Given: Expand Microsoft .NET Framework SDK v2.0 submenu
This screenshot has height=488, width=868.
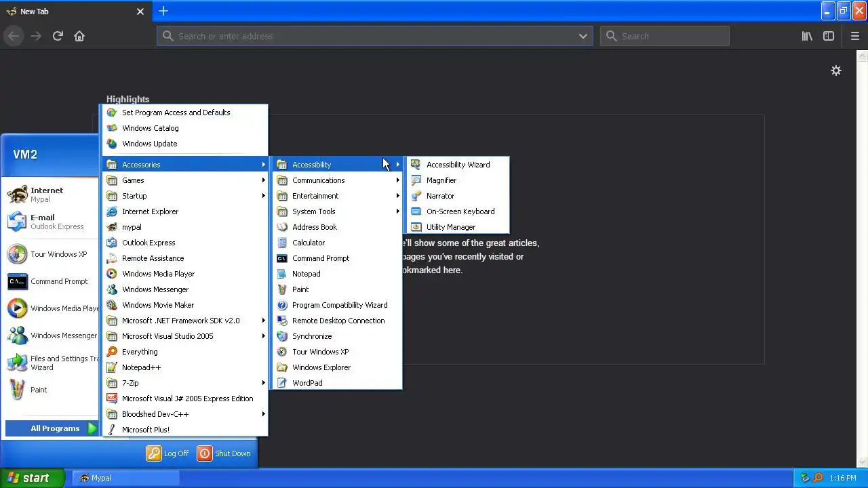Looking at the screenshot, I should pyautogui.click(x=184, y=321).
